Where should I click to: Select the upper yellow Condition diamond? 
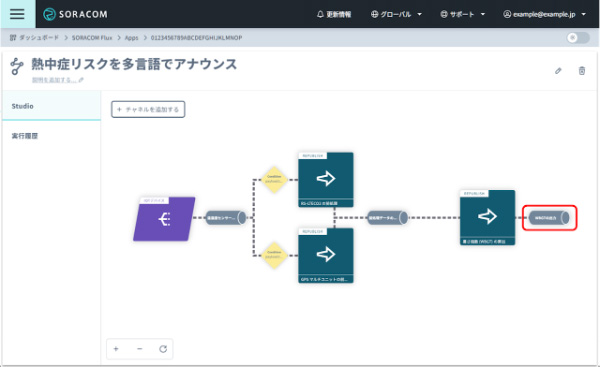274,179
